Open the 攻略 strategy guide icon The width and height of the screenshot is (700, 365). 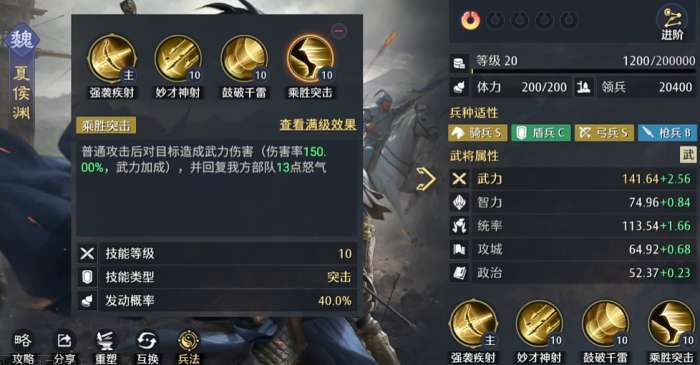(x=23, y=347)
